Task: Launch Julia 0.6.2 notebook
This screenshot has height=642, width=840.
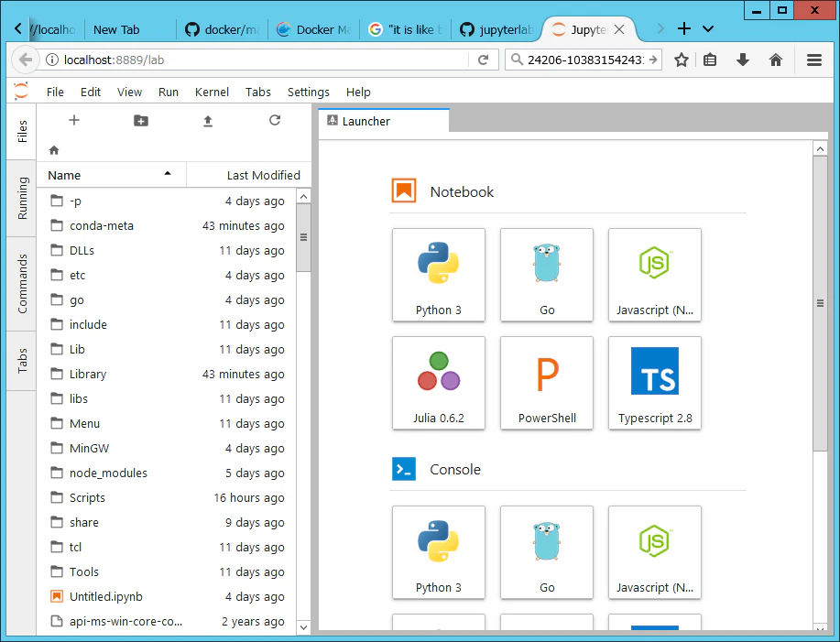Action: click(439, 383)
